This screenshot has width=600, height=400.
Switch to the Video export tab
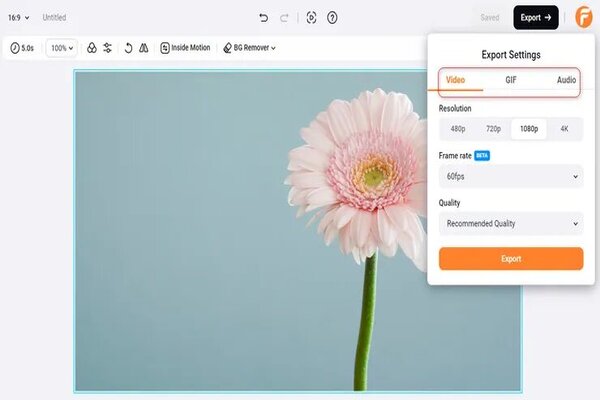(x=455, y=80)
